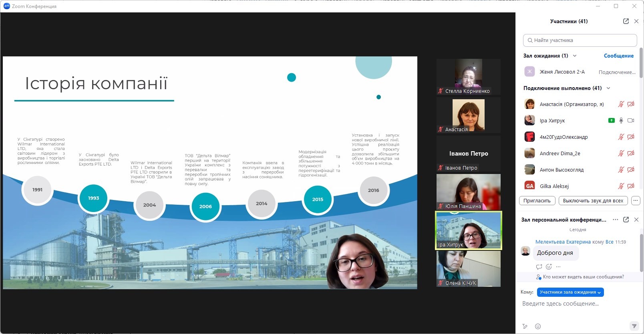644x334 pixels.
Task: Click the 2016 timeline circle on slide
Action: point(374,190)
